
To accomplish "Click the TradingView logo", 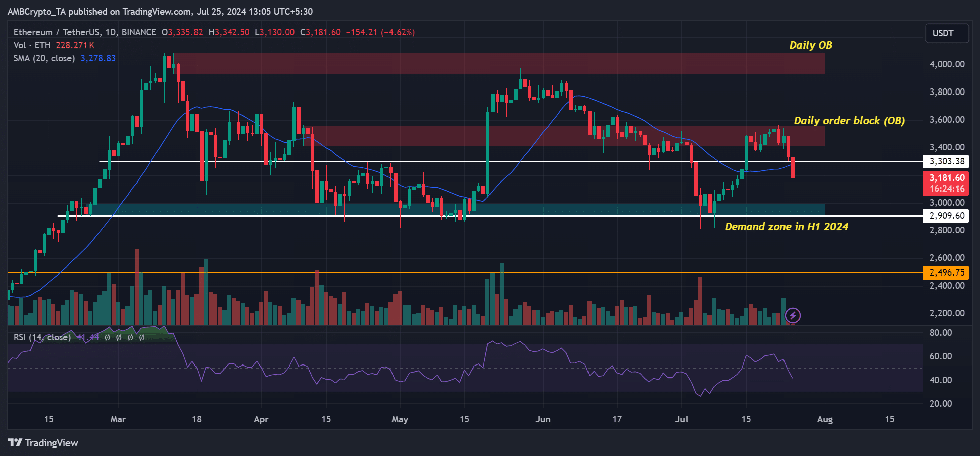I will pos(43,443).
